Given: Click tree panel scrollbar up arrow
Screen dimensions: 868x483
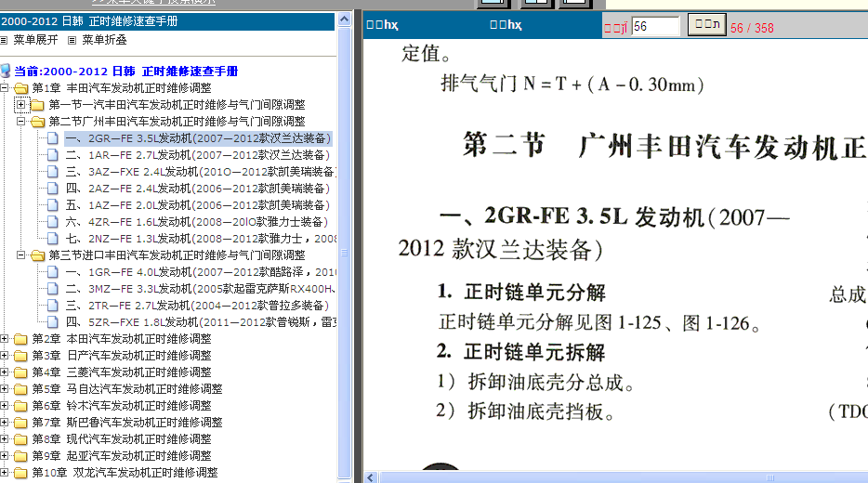Looking at the screenshot, I should coord(345,20).
